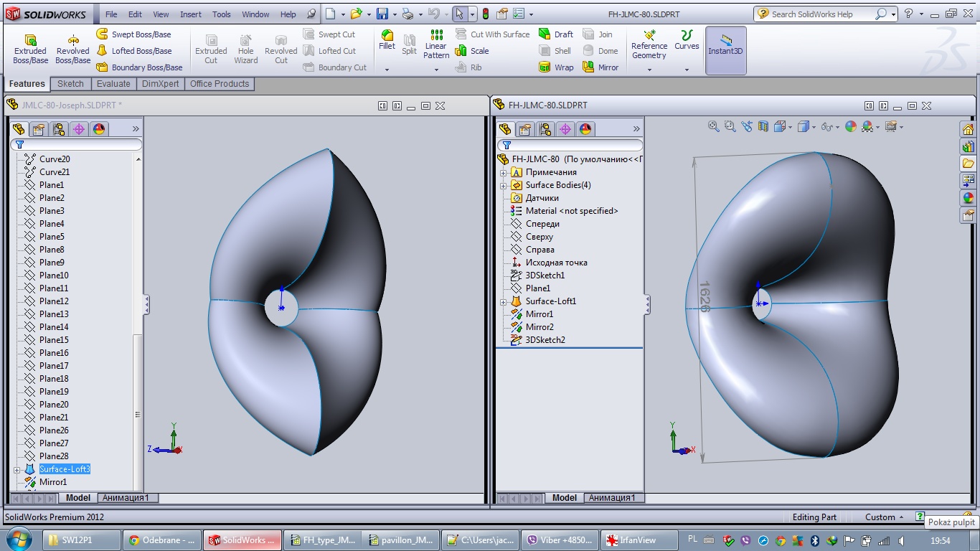The height and width of the screenshot is (551, 980).
Task: Switch to the Evaluate tab
Action: click(x=113, y=84)
